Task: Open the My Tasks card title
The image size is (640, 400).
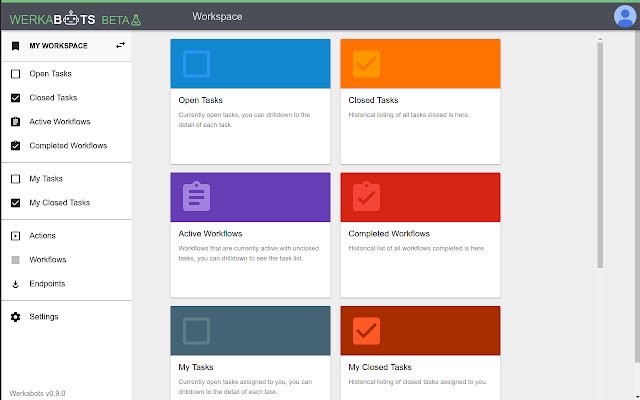Action: pos(196,367)
